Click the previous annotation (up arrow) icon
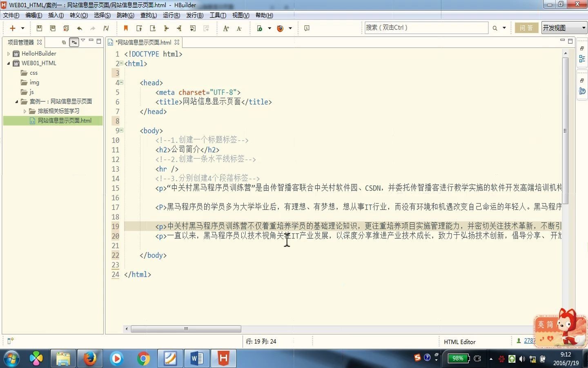The height and width of the screenshot is (368, 588). pos(139,28)
